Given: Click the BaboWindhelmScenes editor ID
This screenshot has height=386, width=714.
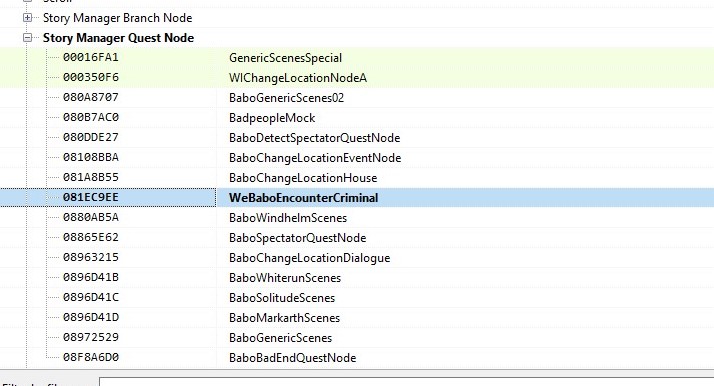Looking at the screenshot, I should pyautogui.click(x=288, y=218).
